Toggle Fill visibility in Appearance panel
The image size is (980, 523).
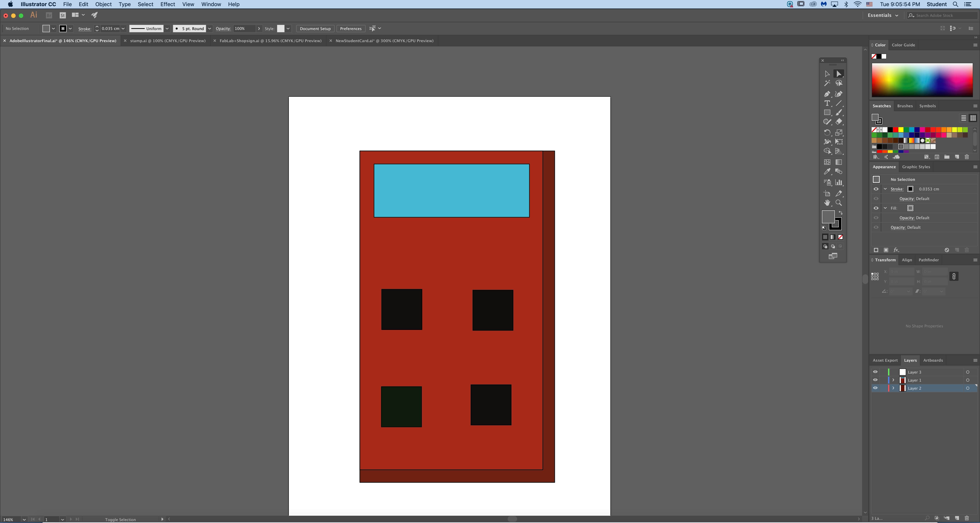[876, 208]
